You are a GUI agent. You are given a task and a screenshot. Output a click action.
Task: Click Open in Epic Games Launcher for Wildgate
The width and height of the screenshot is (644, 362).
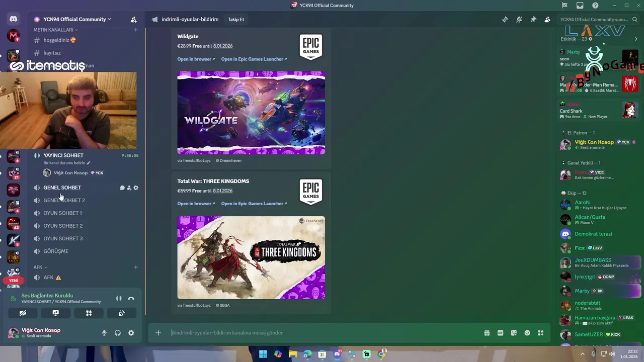[254, 59]
